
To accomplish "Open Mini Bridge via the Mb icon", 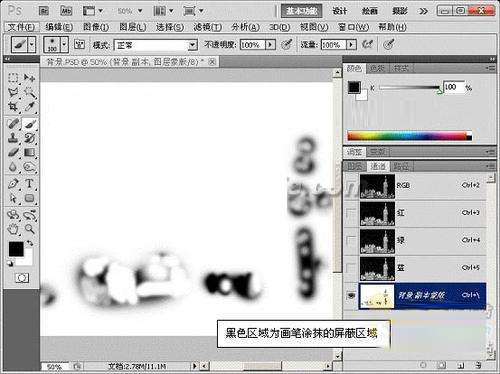I will click(x=66, y=11).
